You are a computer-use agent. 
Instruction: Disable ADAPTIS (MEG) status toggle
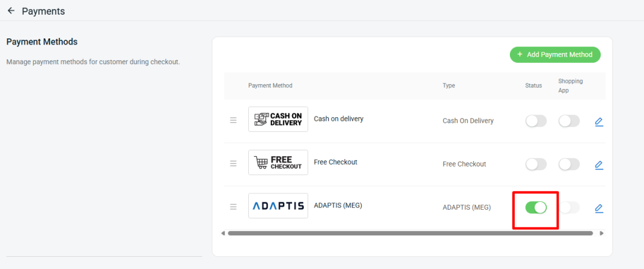(x=536, y=207)
